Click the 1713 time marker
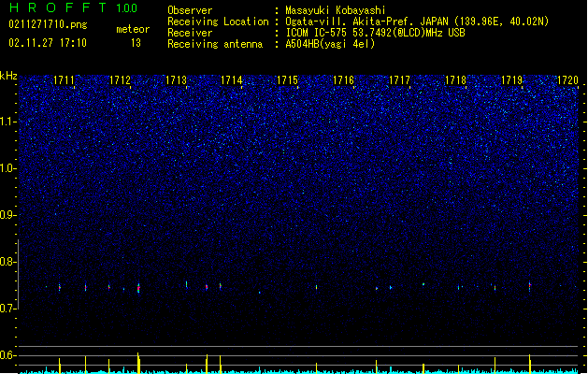588x374 pixels. (176, 80)
